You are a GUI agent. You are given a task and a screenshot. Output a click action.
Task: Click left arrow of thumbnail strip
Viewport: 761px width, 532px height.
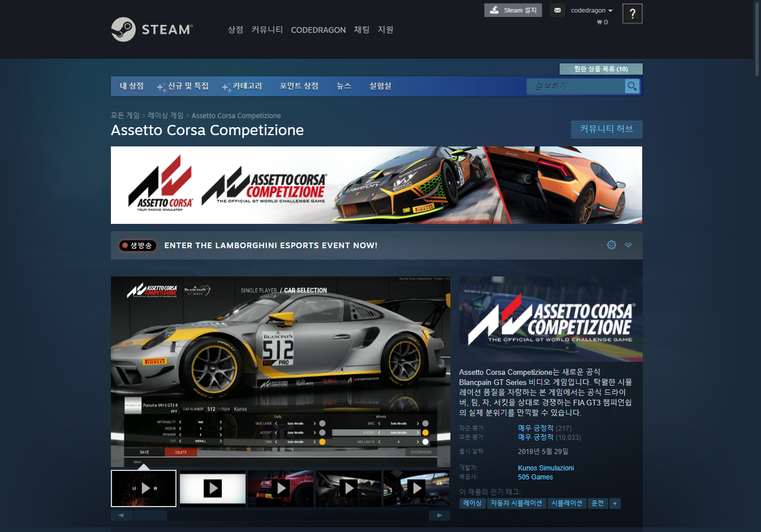point(121,516)
